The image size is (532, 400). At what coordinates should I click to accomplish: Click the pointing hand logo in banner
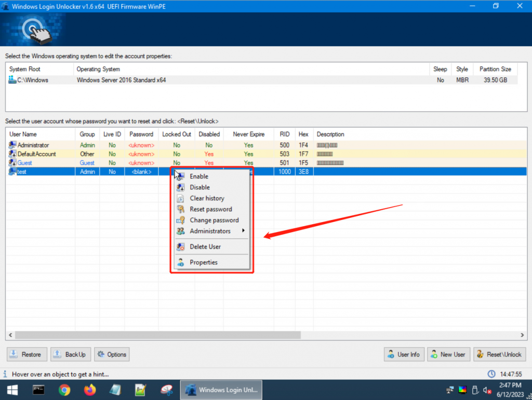(37, 31)
